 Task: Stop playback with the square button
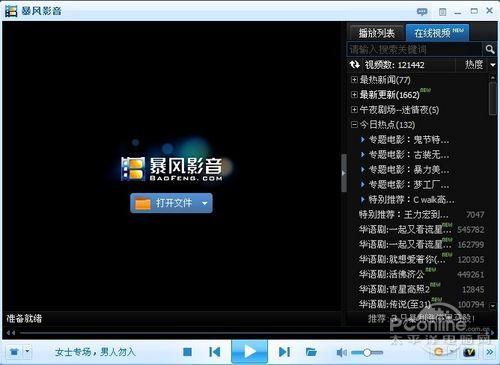click(187, 352)
